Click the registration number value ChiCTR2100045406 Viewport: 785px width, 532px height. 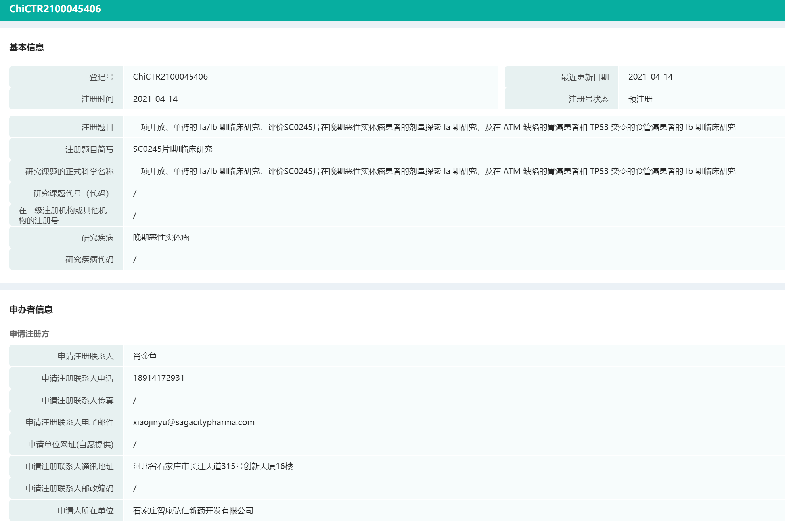tap(170, 77)
